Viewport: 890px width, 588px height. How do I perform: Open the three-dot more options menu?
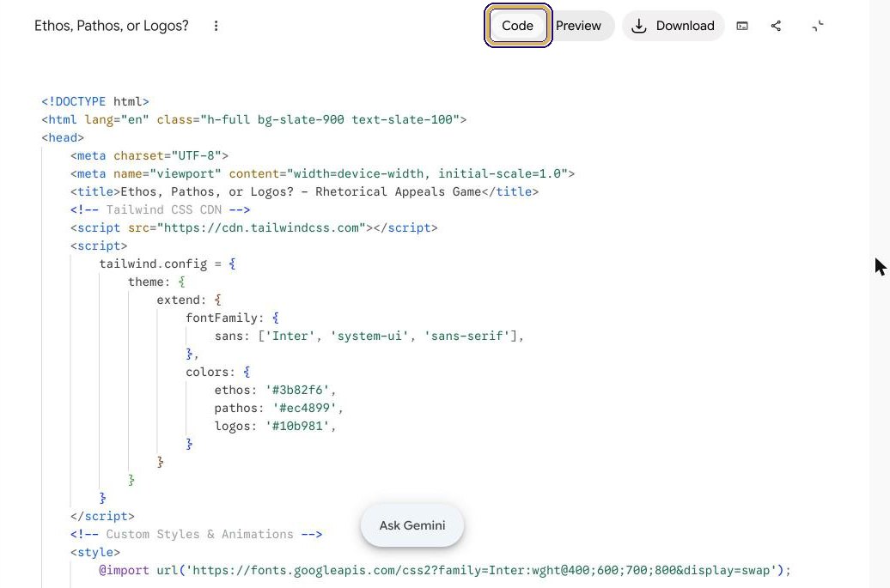(x=216, y=26)
